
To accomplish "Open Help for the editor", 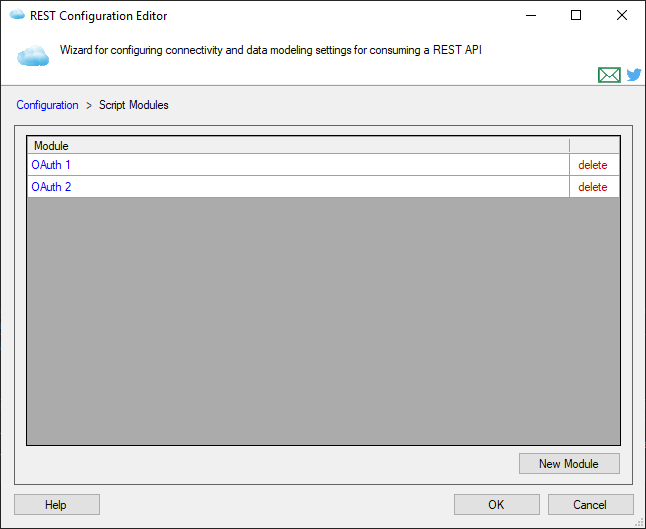I will point(57,504).
